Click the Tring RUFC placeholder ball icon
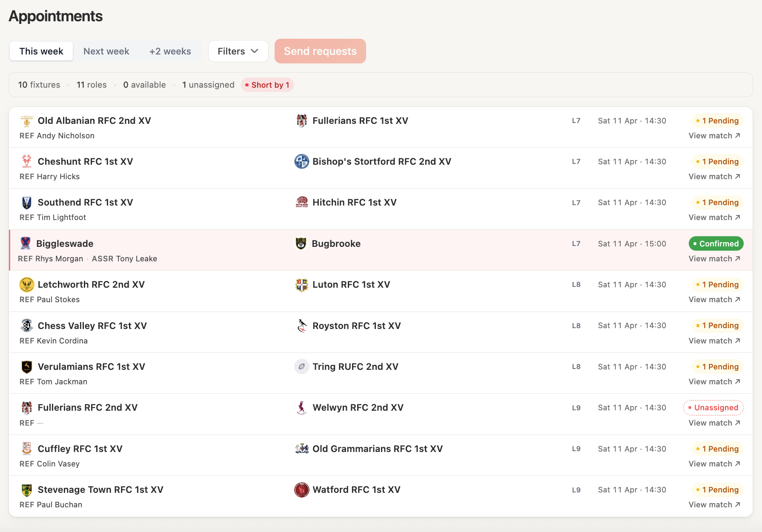The height and width of the screenshot is (532, 762). click(x=302, y=367)
